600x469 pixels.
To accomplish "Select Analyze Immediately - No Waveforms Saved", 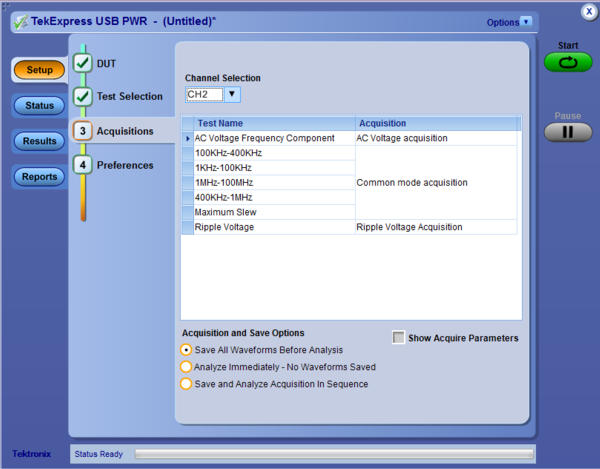I will (x=186, y=367).
